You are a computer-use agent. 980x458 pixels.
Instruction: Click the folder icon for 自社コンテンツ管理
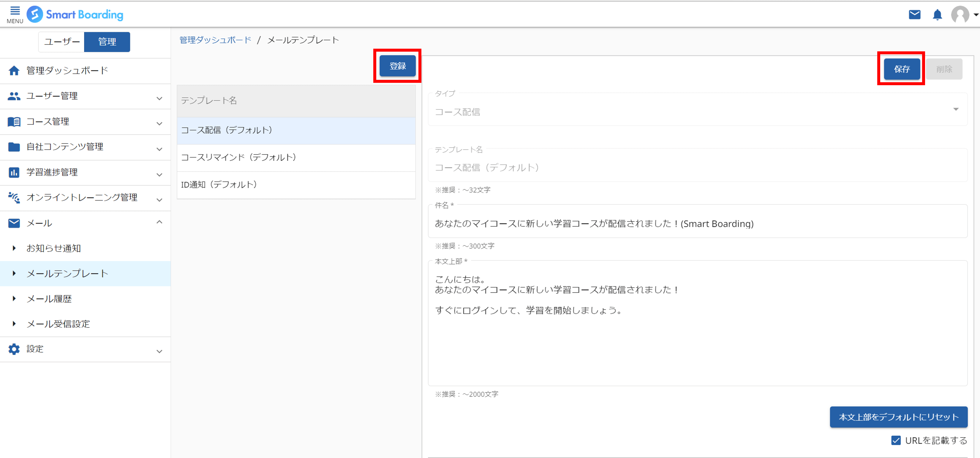[14, 147]
